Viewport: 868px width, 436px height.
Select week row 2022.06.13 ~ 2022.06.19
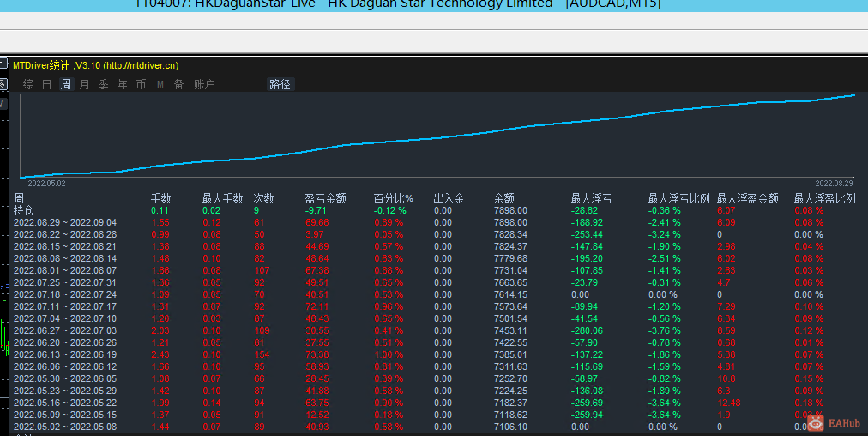pos(65,354)
